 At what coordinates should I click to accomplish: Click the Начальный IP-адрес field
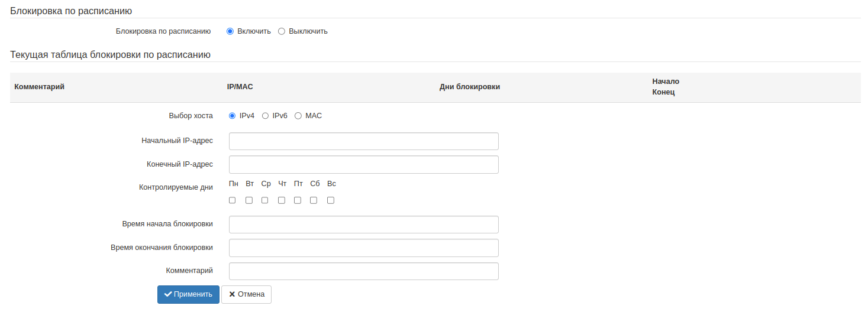click(x=363, y=141)
